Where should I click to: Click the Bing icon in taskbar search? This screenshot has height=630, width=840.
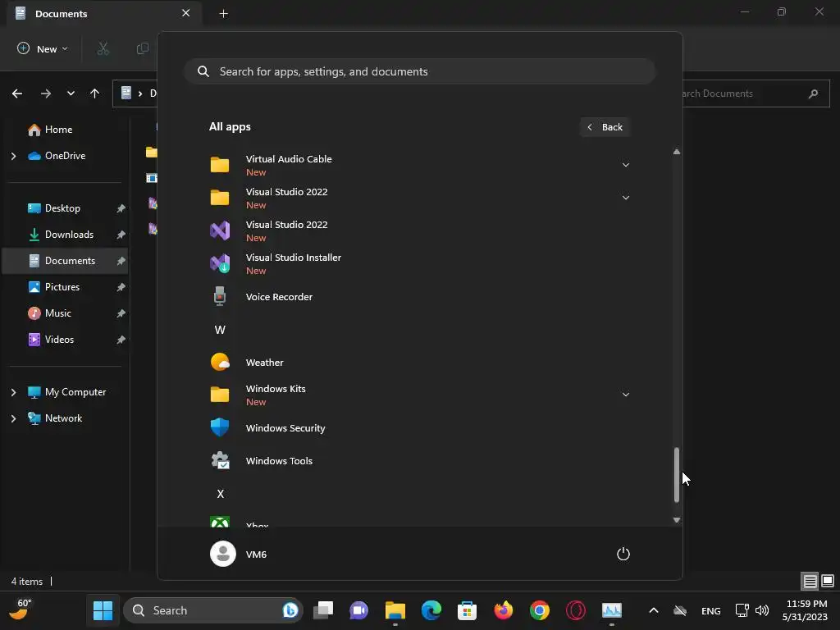tap(290, 610)
